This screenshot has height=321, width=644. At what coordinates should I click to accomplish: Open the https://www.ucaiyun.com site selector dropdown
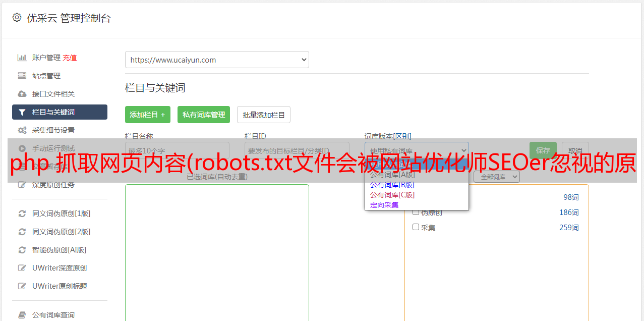tap(217, 60)
